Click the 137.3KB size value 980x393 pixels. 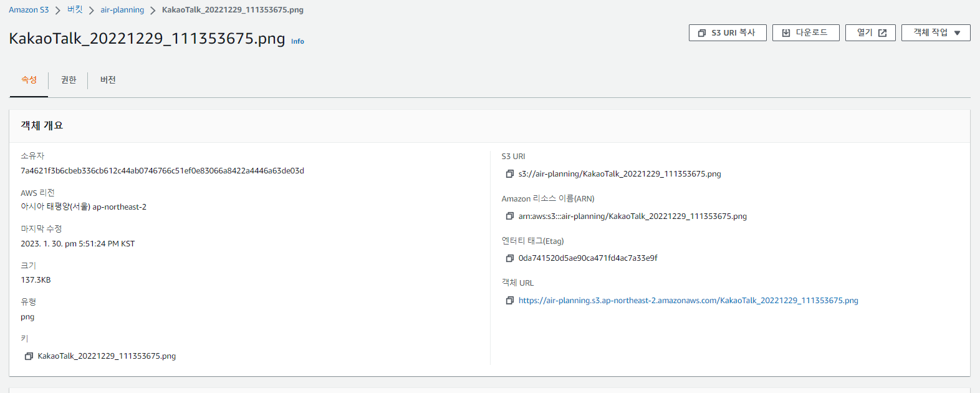pos(36,280)
